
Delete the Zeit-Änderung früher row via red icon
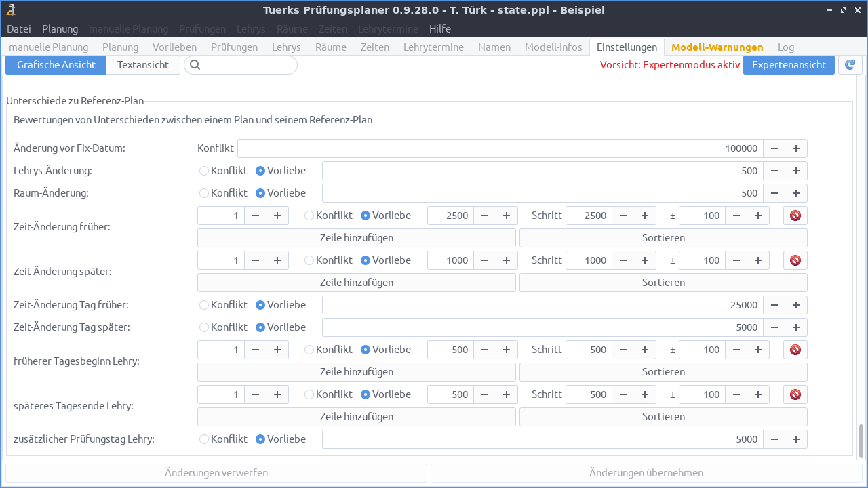[795, 216]
